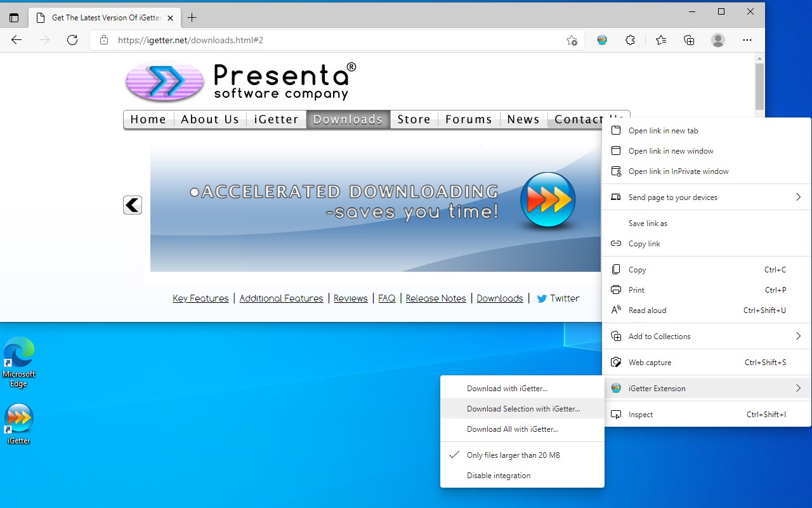Follow the Key Features link

200,298
